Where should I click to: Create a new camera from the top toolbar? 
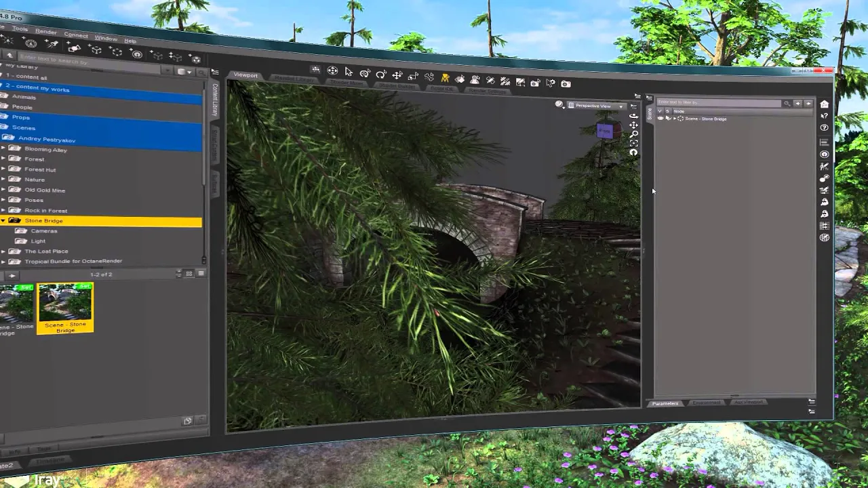75,48
